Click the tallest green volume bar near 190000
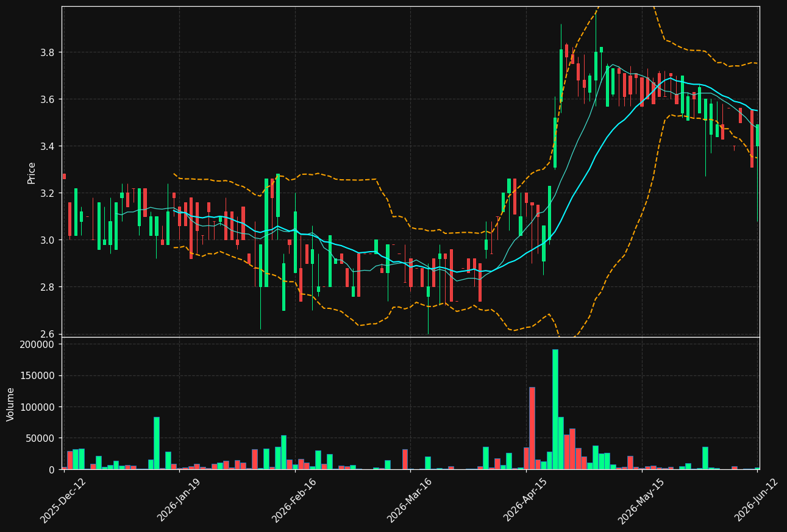Screen dimensions: 787x532 click(555, 409)
